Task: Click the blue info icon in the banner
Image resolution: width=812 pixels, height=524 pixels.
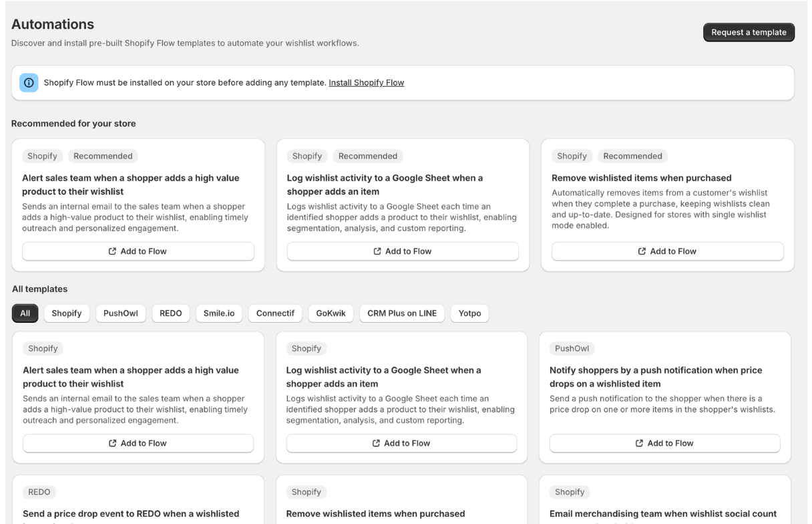Action: tap(29, 83)
